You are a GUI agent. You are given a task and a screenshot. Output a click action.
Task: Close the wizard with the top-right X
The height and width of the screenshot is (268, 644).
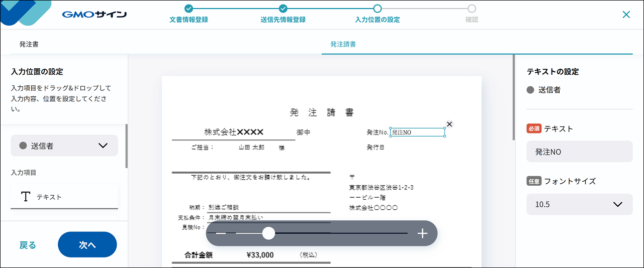626,15
